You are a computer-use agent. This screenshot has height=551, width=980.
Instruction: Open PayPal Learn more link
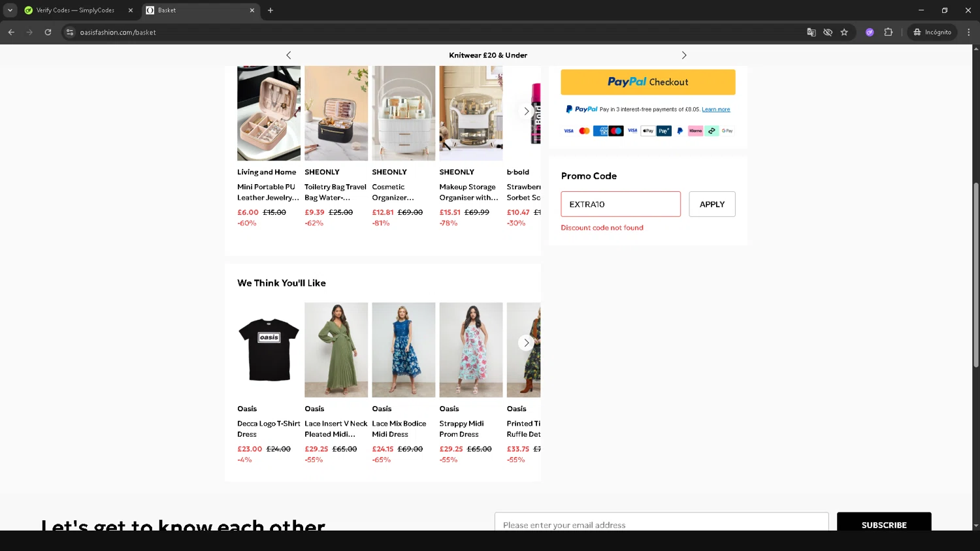(x=716, y=110)
